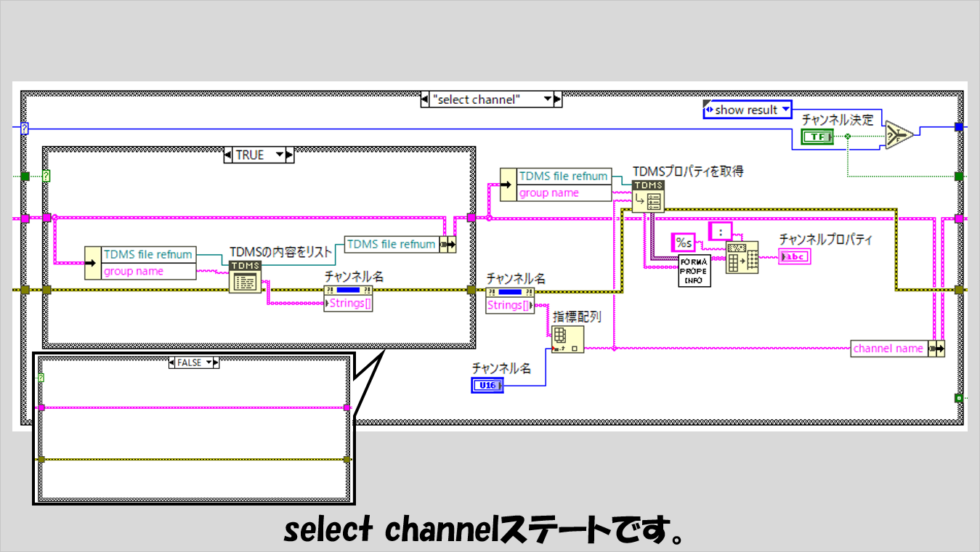Expand the FALSE case selector dropdown
Screen dimensions: 980x552
click(210, 362)
